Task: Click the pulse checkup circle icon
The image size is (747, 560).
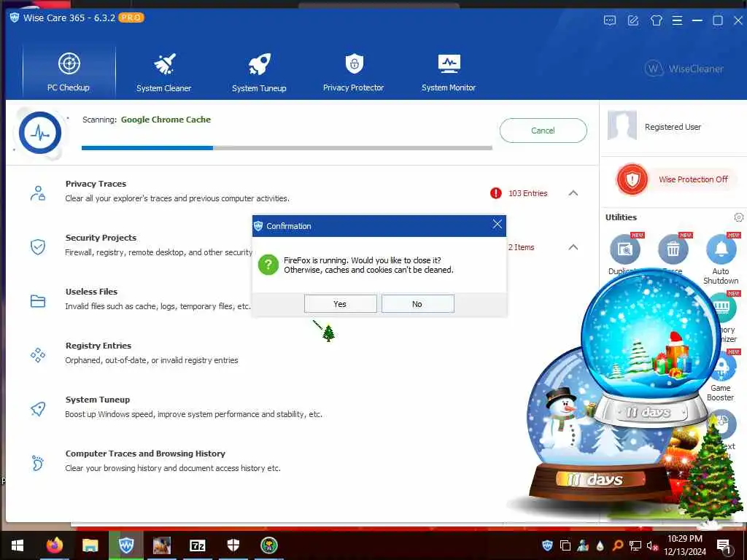Action: [40, 133]
